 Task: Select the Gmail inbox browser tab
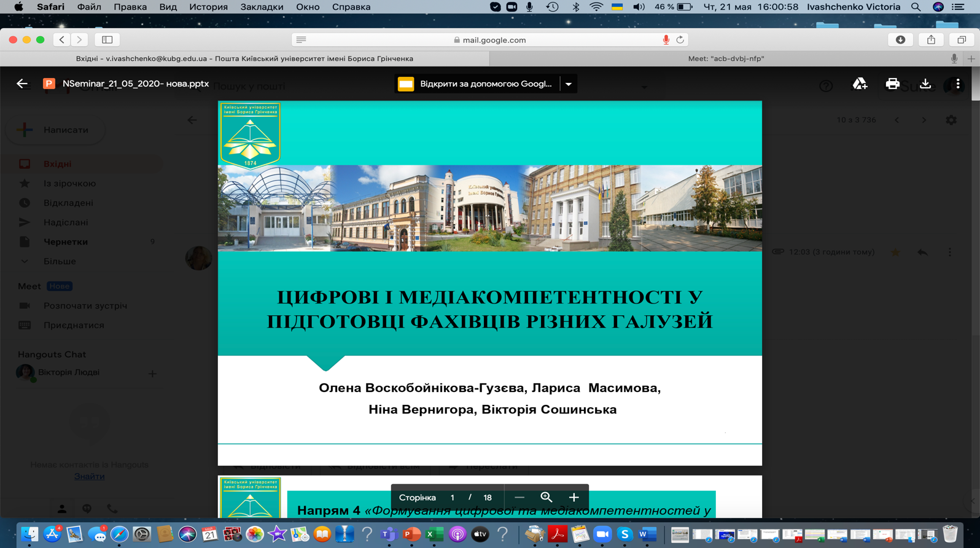244,58
